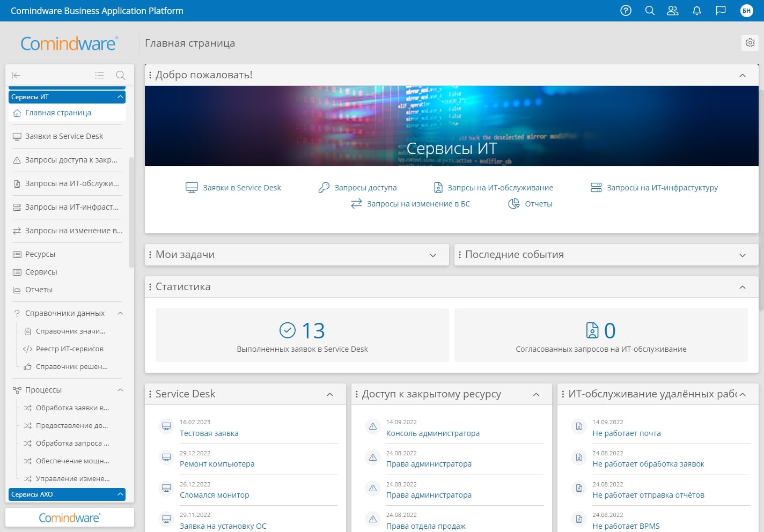Open the БН user avatar menu
The image size is (764, 532).
coord(747,11)
